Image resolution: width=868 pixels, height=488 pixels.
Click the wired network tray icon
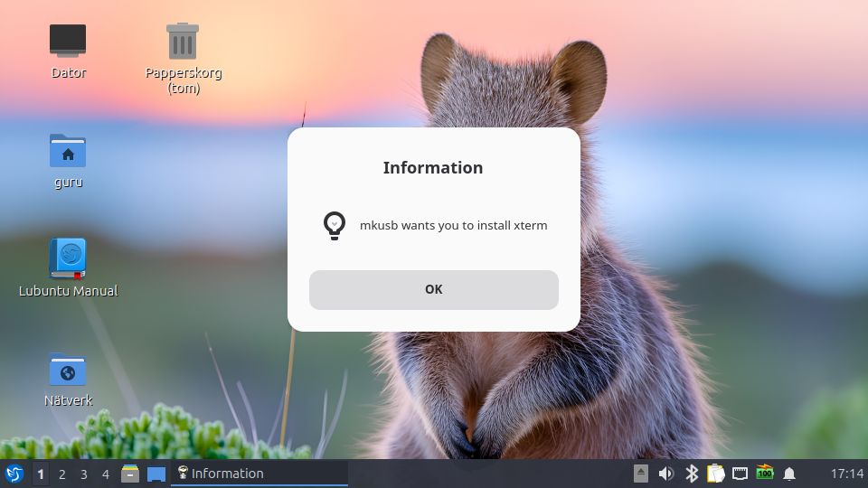coord(740,474)
